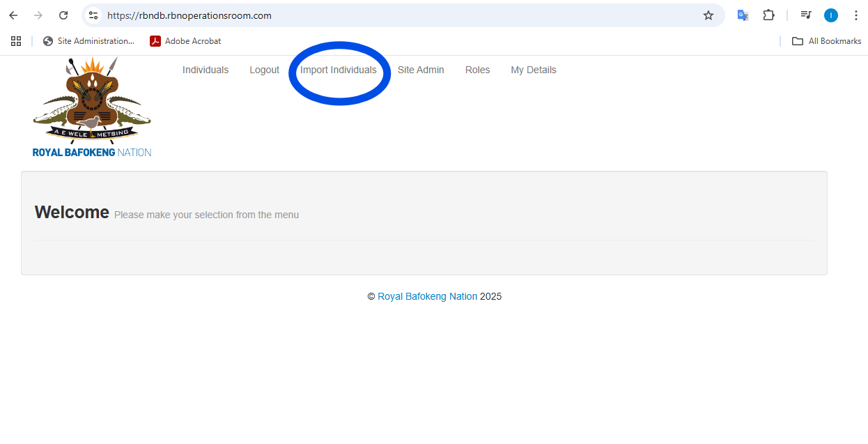Open the My Details page
The width and height of the screenshot is (868, 444).
click(x=534, y=70)
